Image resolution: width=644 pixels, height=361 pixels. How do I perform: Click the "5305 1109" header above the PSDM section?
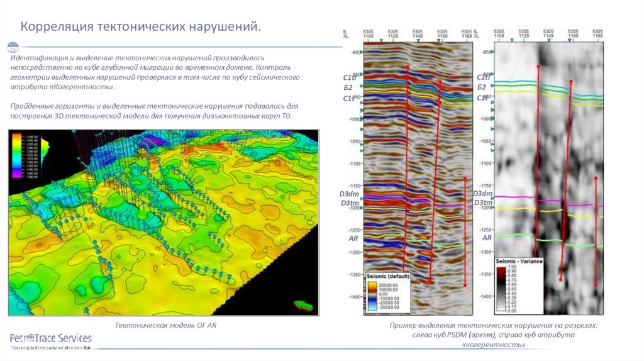369,34
